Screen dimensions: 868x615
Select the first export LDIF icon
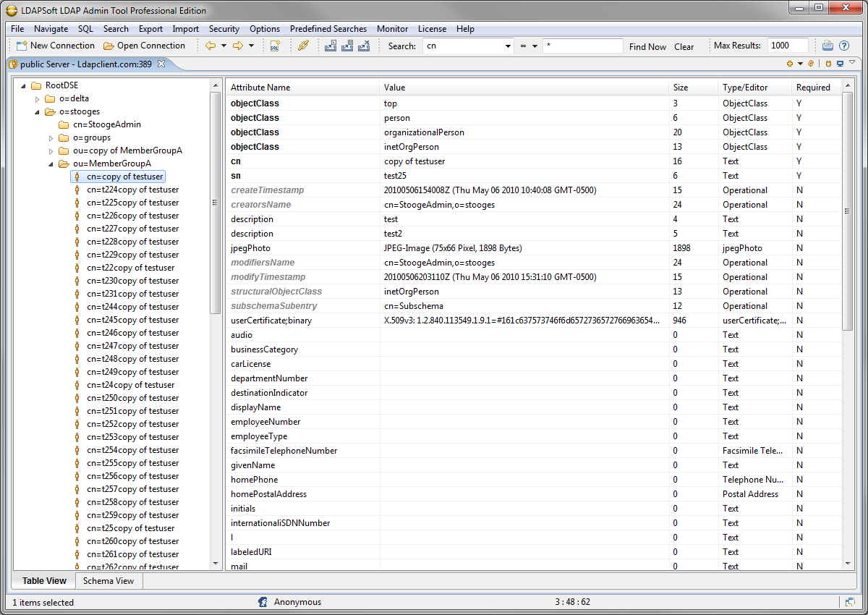point(330,46)
